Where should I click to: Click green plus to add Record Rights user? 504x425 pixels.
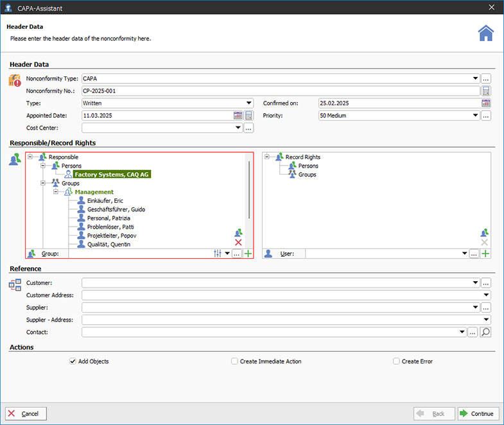[485, 254]
